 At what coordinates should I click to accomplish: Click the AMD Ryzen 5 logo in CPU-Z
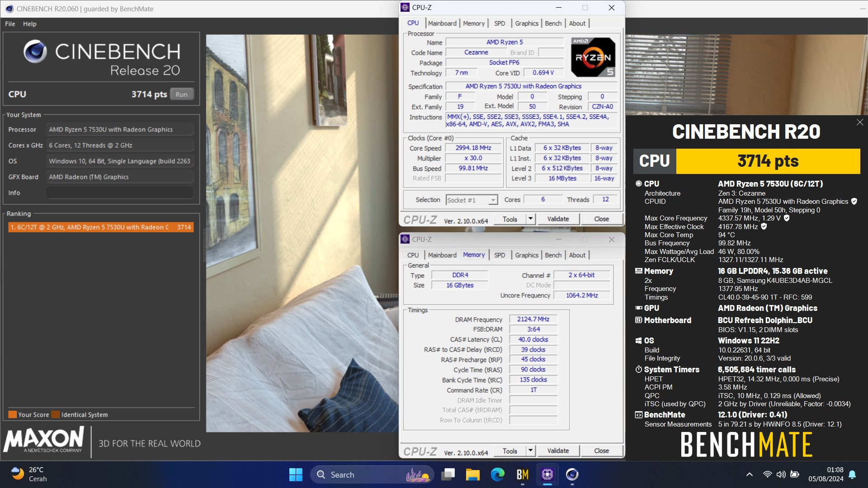click(593, 57)
